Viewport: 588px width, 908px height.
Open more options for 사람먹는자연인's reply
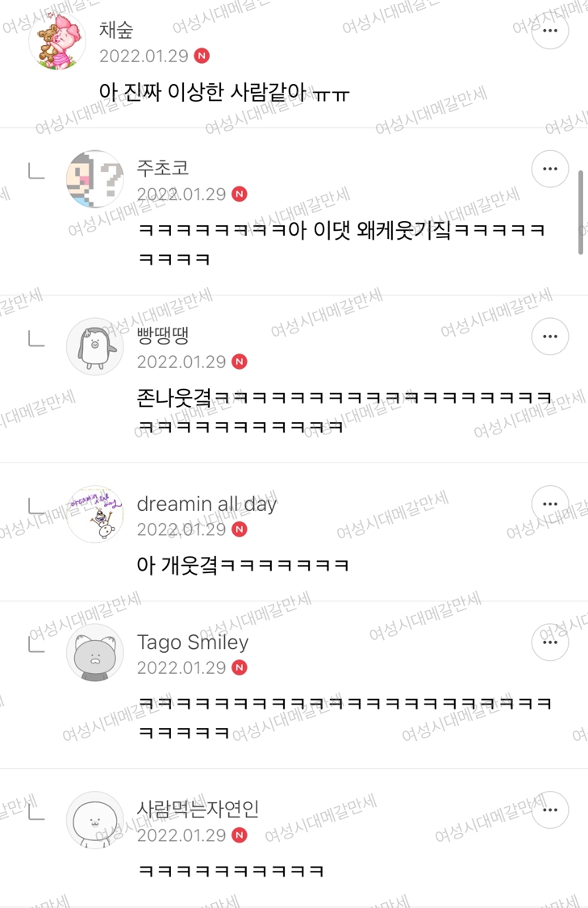(x=550, y=810)
